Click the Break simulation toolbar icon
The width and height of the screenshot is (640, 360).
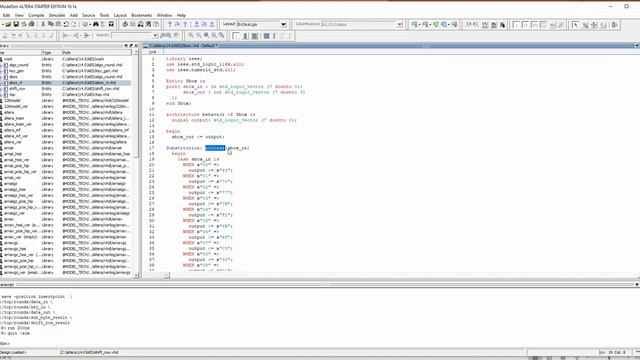[x=149, y=24]
